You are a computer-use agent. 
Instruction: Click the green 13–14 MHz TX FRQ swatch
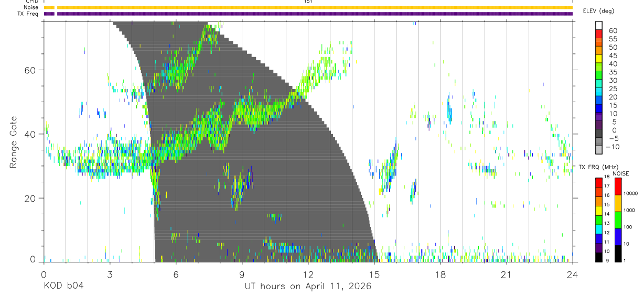(599, 219)
